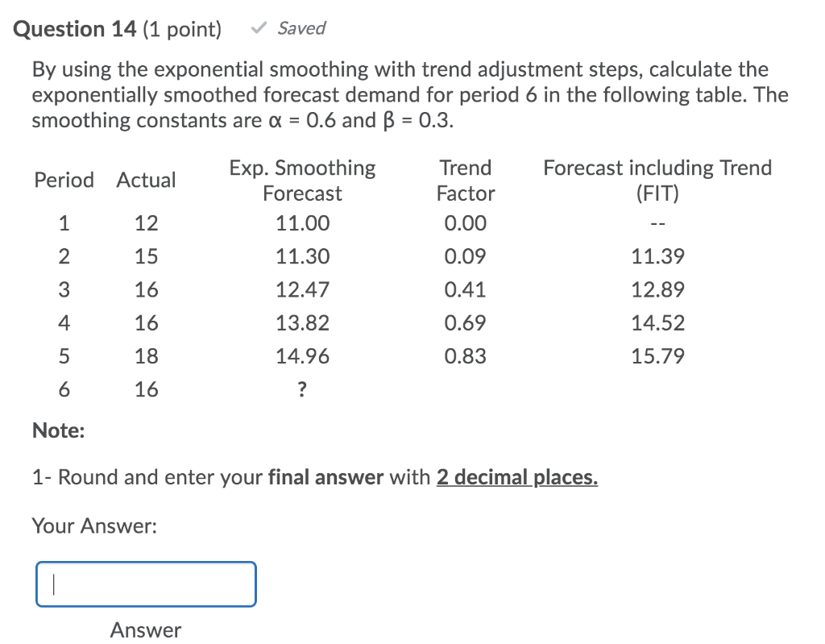The width and height of the screenshot is (825, 644).
Task: Select the forecast value 11.00 for period 1
Action: [302, 223]
